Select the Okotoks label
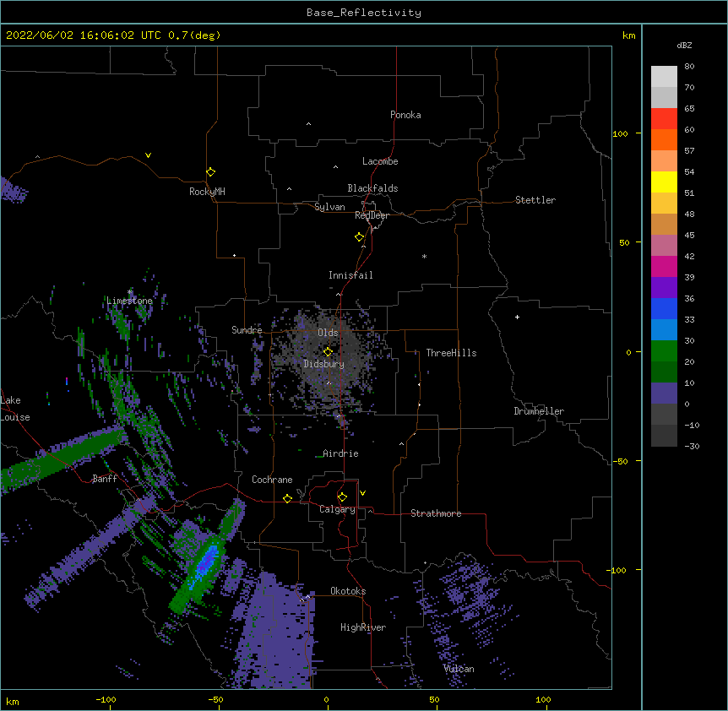 click(x=348, y=591)
